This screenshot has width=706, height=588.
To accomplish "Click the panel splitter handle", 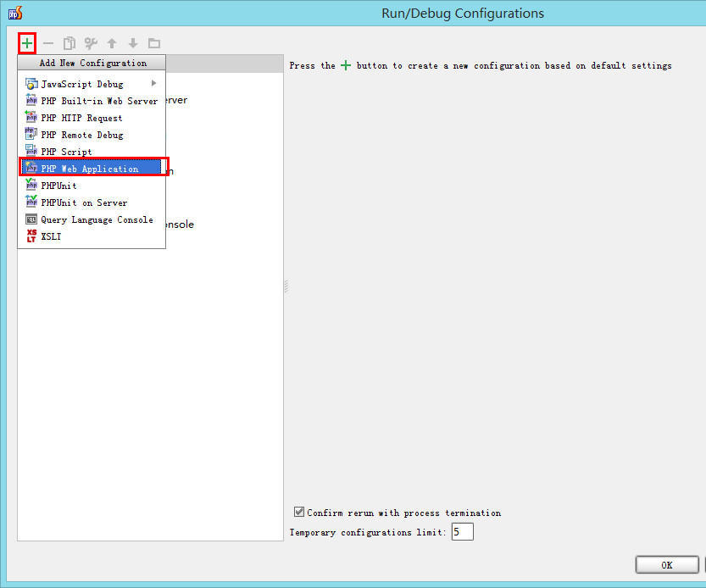I will coord(286,286).
